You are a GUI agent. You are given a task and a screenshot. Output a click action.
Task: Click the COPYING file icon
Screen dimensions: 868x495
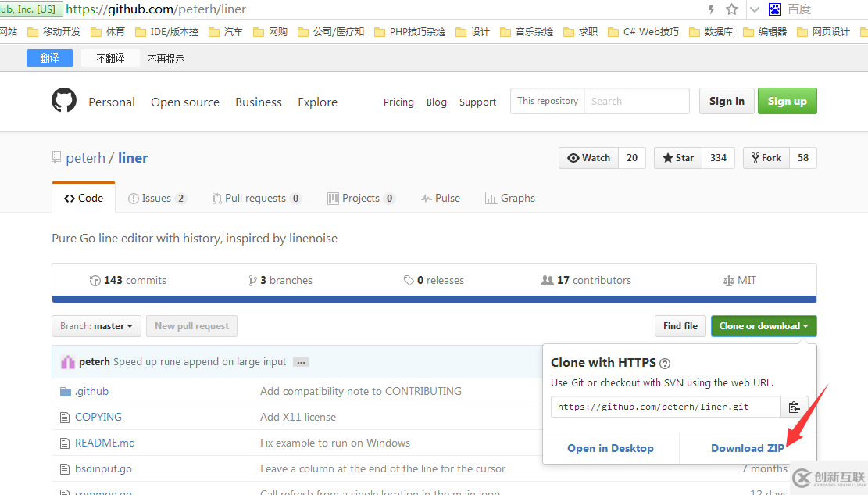pyautogui.click(x=65, y=418)
